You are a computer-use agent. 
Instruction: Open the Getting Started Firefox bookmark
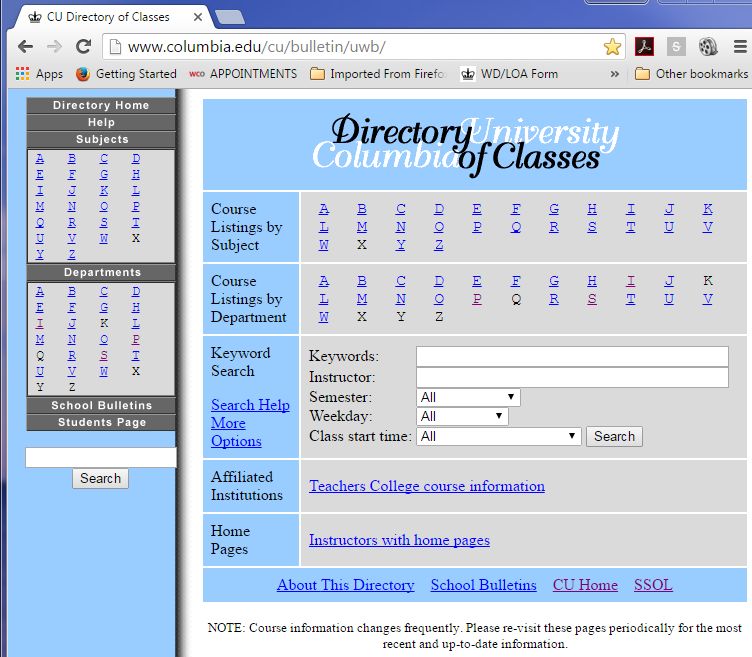click(126, 74)
